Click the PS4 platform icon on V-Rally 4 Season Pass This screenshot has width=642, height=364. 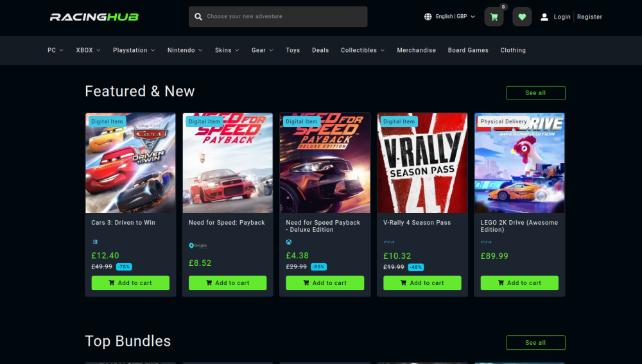point(389,242)
